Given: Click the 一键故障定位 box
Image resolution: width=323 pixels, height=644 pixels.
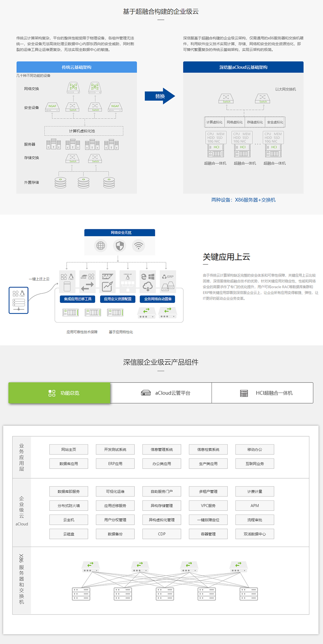Looking at the screenshot, I should click(x=208, y=520).
